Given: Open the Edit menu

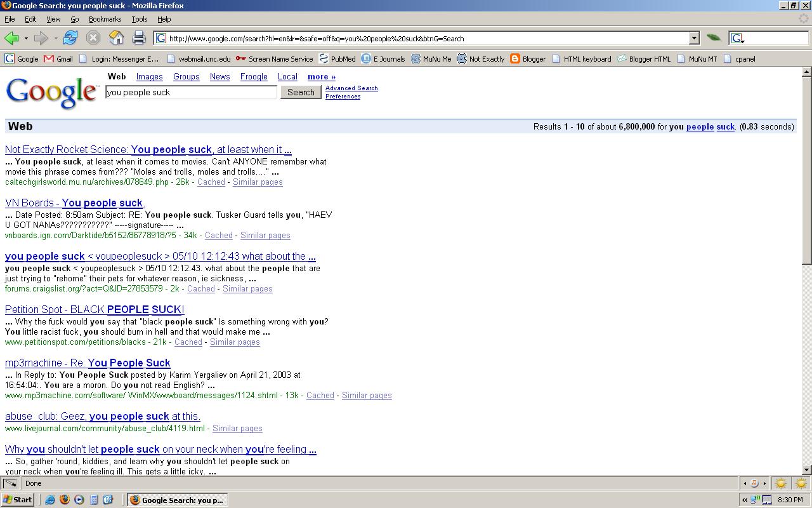Looking at the screenshot, I should [30, 19].
